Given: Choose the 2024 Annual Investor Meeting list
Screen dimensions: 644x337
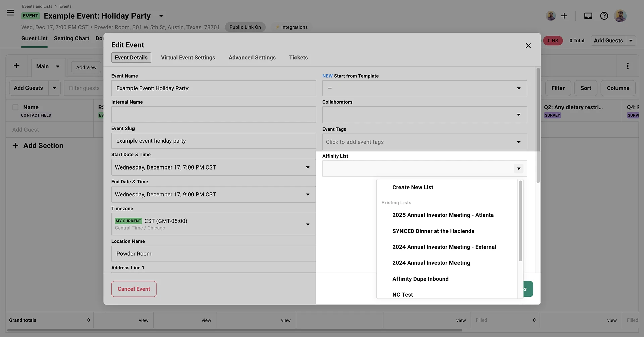Looking at the screenshot, I should pos(431,263).
